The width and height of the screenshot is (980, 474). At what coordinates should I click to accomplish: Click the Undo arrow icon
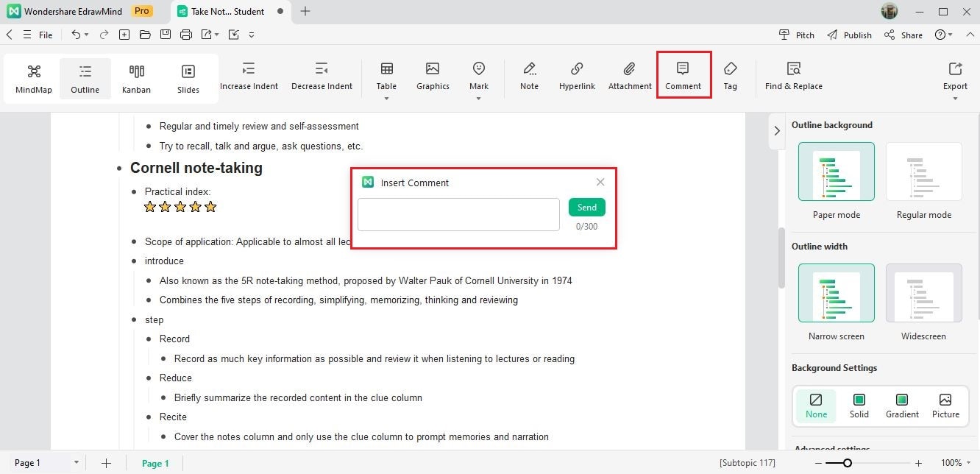point(76,35)
